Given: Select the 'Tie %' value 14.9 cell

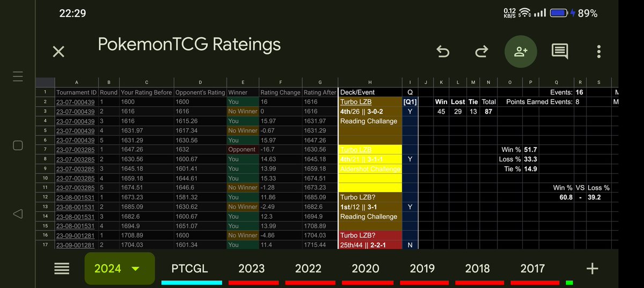Looking at the screenshot, I should (531, 168).
